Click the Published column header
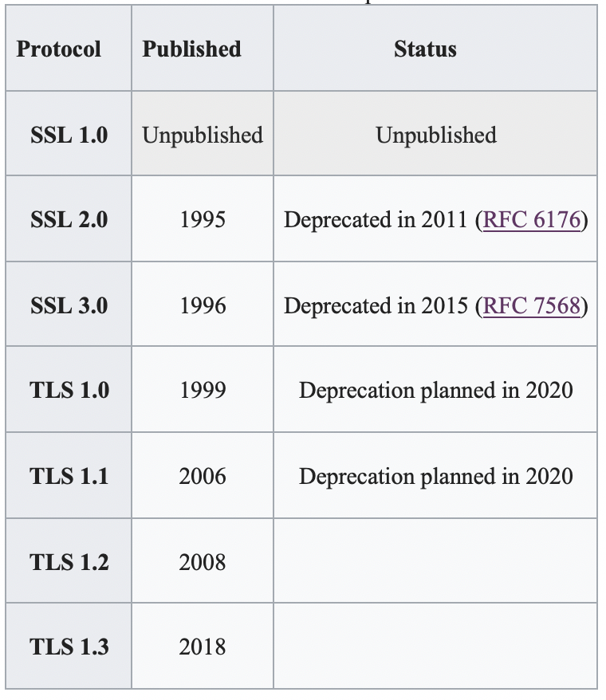The width and height of the screenshot is (606, 700). [191, 49]
